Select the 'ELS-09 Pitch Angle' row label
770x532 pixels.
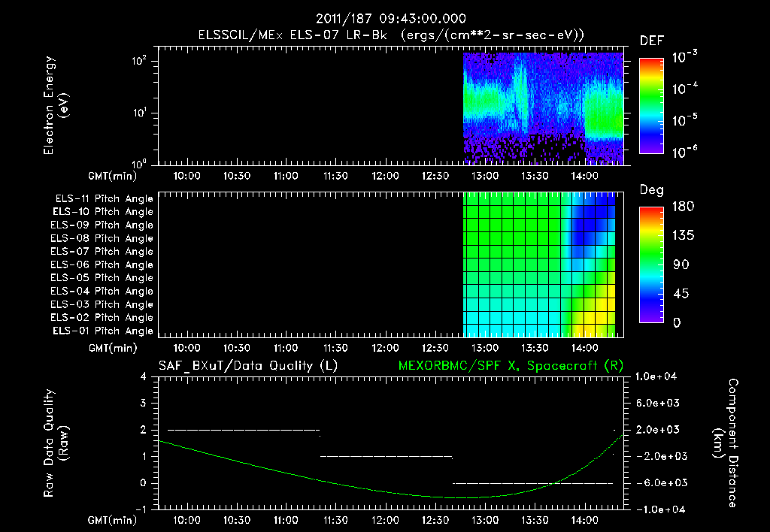102,225
